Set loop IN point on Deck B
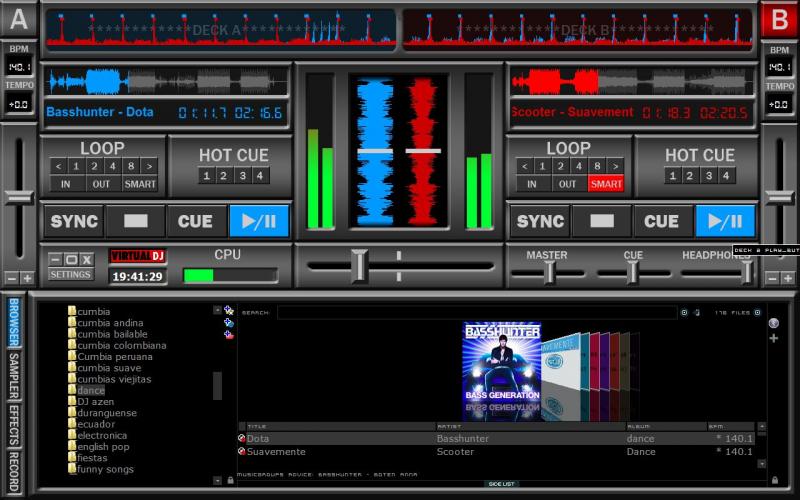This screenshot has height=500, width=800. pyautogui.click(x=532, y=184)
